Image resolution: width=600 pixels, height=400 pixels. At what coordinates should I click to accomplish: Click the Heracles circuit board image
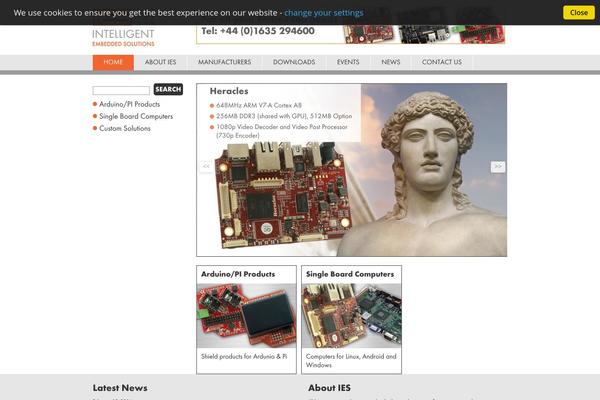click(x=282, y=194)
